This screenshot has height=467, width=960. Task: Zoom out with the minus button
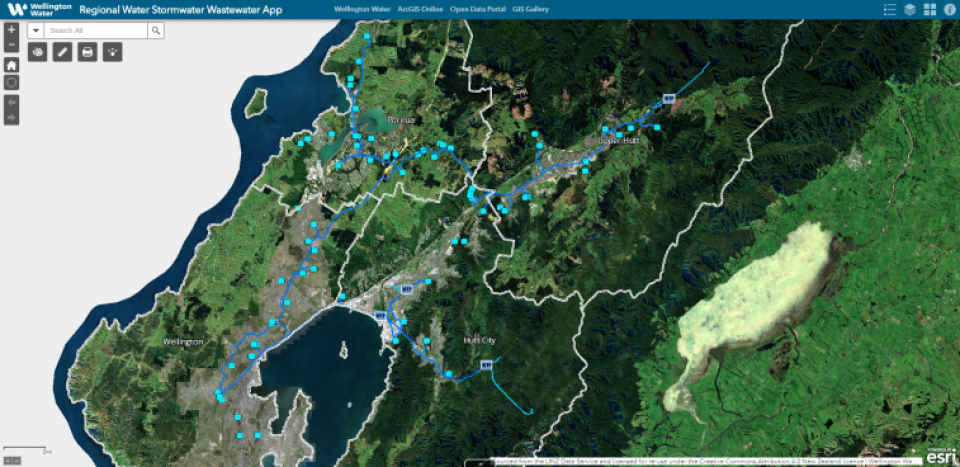click(x=12, y=45)
